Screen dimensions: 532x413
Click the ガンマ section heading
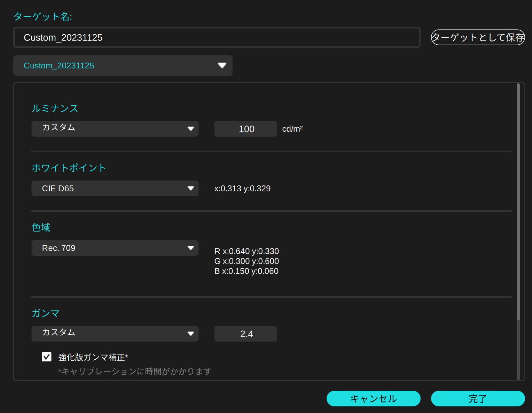tap(46, 313)
